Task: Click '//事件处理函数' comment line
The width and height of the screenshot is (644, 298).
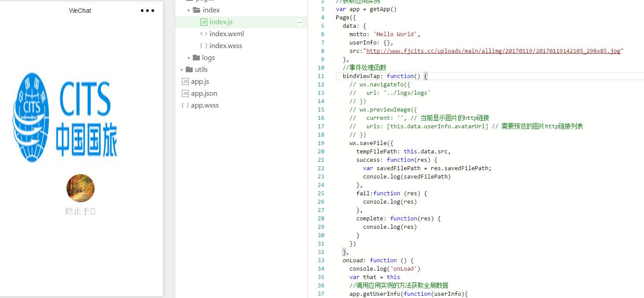Action: point(364,67)
